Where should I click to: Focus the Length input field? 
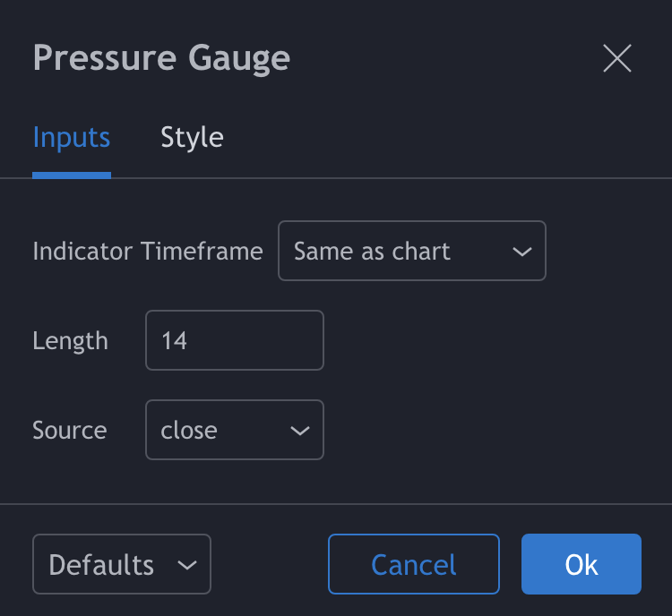pos(234,341)
